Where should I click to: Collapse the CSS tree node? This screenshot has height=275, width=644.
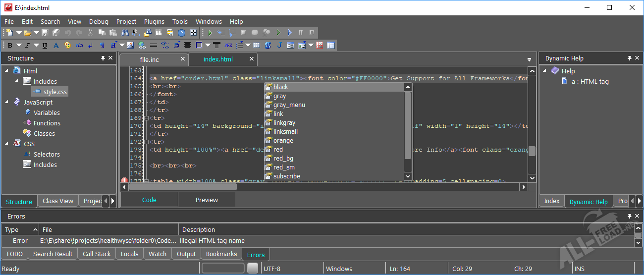[7, 144]
